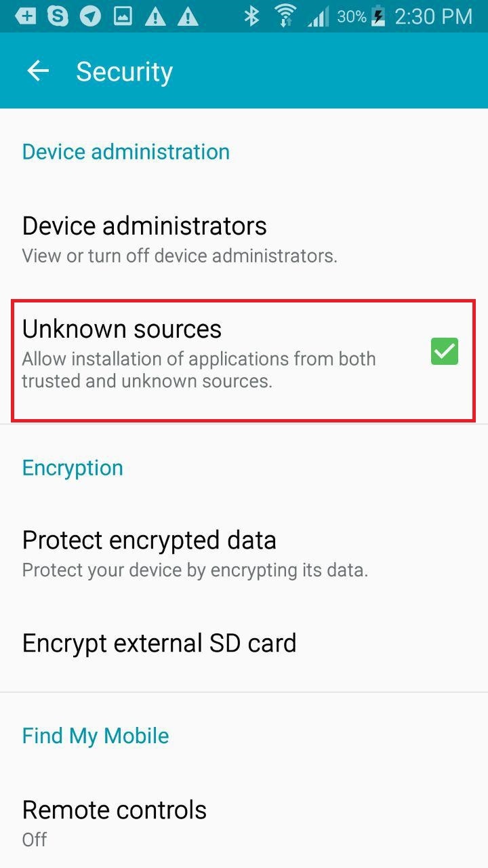
Task: Tap the 2:30 PM clock
Action: [x=433, y=16]
